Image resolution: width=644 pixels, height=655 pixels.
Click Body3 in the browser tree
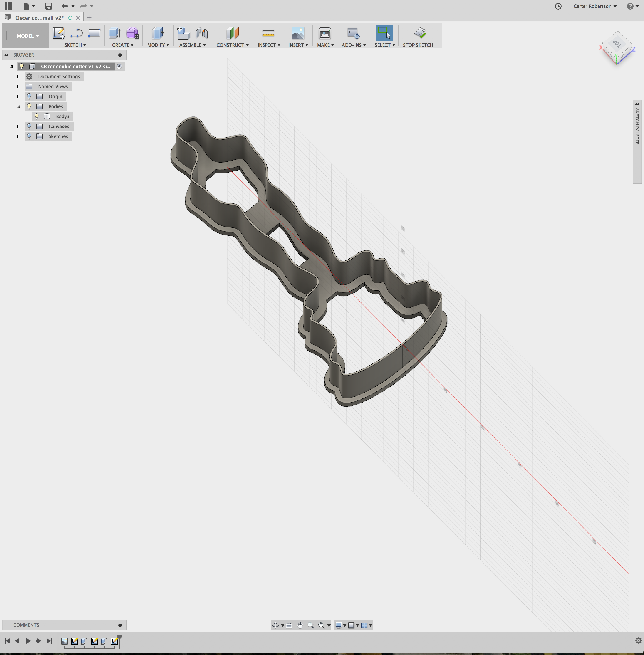63,116
